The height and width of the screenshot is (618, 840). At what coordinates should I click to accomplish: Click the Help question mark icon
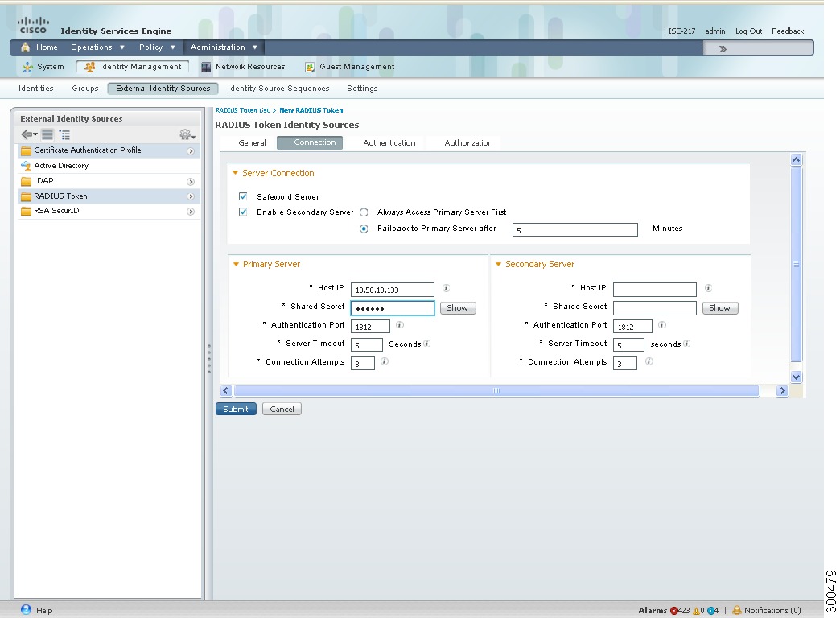pos(26,609)
